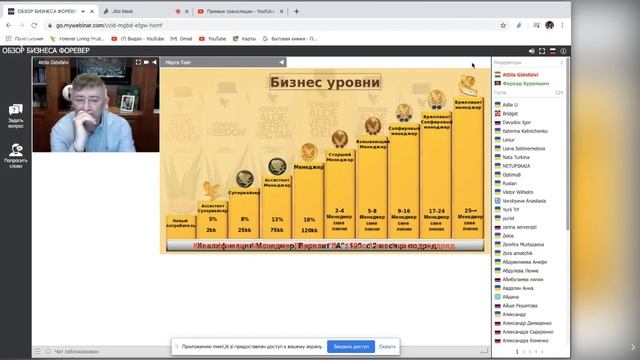
Task: Select participant Vorobyeva Anastasia
Action: click(524, 201)
